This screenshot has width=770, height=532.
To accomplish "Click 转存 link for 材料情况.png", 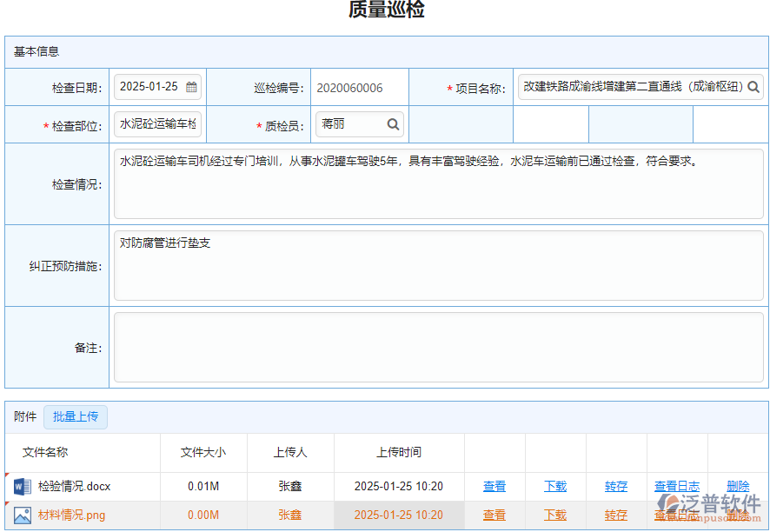I will click(x=615, y=515).
